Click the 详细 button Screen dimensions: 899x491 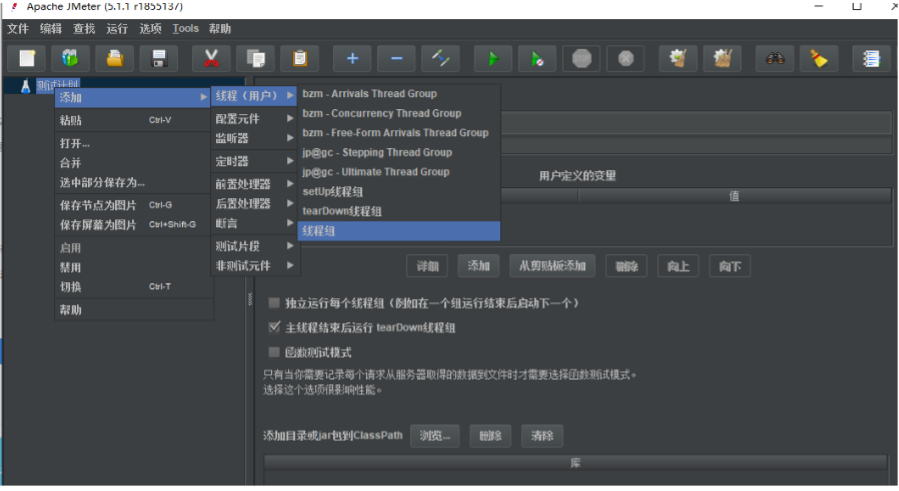(427, 266)
